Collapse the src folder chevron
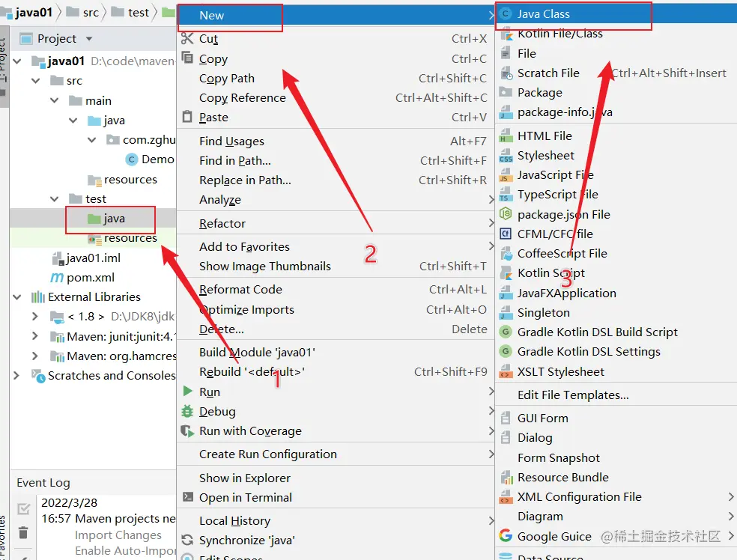737x560 pixels. [36, 81]
